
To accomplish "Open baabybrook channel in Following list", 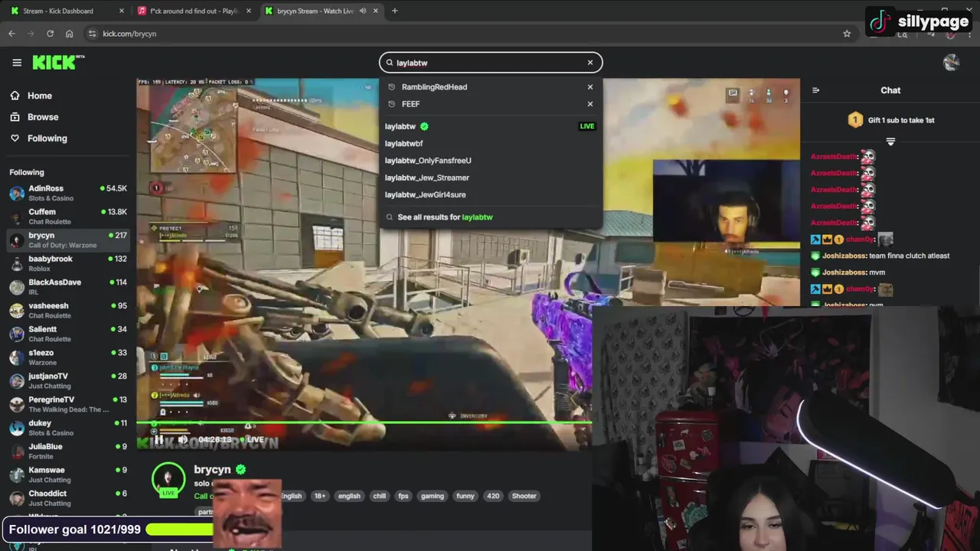I will (x=67, y=263).
